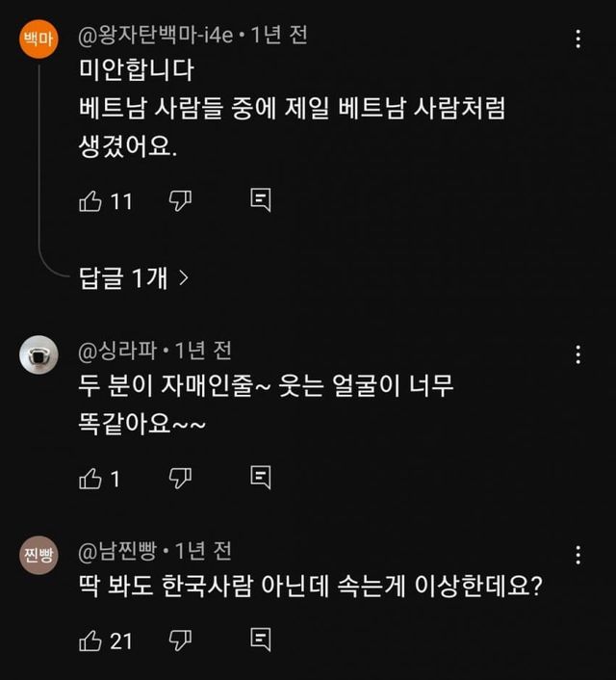
Task: Like the comment by @싱라파
Action: (90, 477)
